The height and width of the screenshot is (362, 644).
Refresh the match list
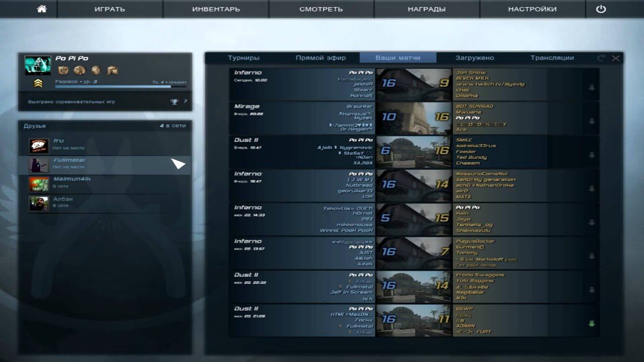tap(601, 58)
